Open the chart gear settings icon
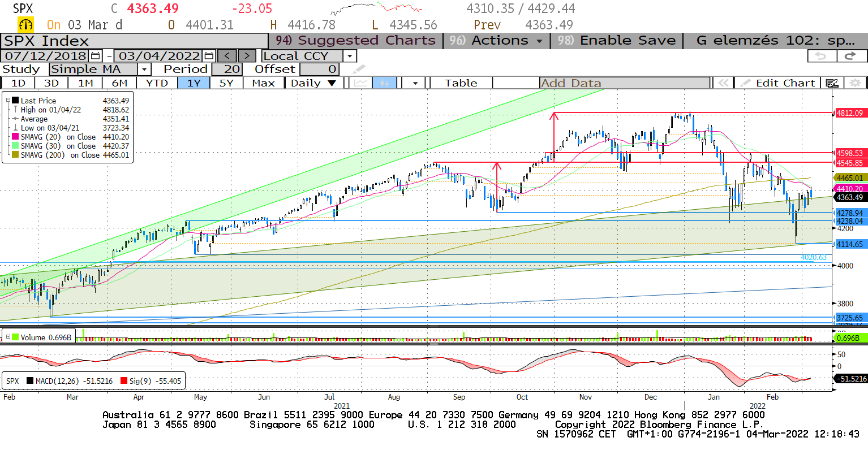 pos(856,83)
